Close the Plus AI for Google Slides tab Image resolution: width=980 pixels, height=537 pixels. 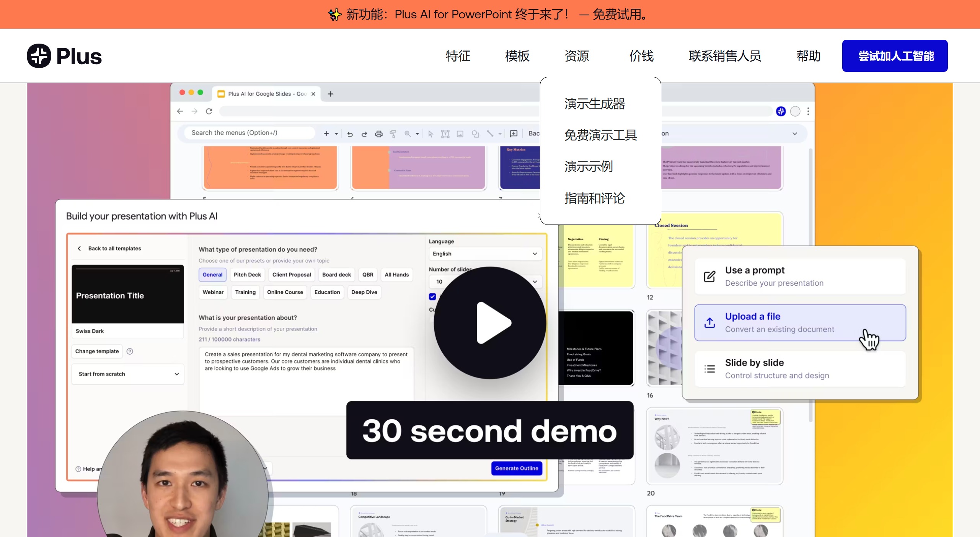pos(313,94)
